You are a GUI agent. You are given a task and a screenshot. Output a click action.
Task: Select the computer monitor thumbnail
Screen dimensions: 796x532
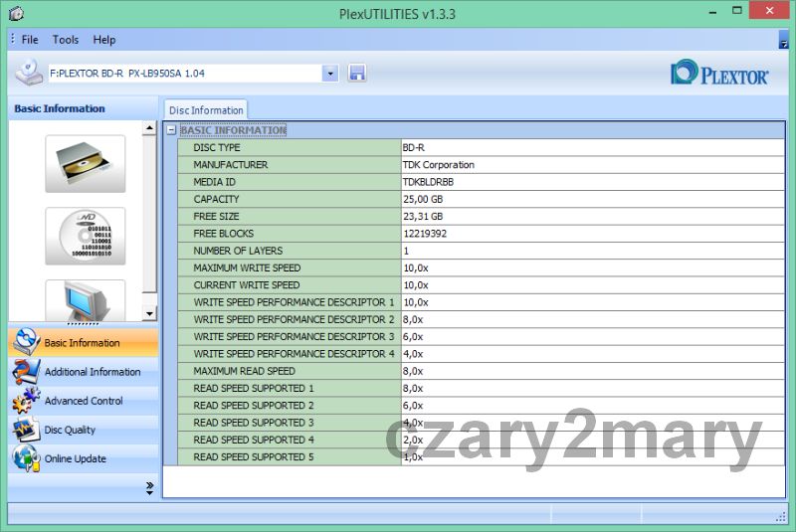(x=86, y=300)
